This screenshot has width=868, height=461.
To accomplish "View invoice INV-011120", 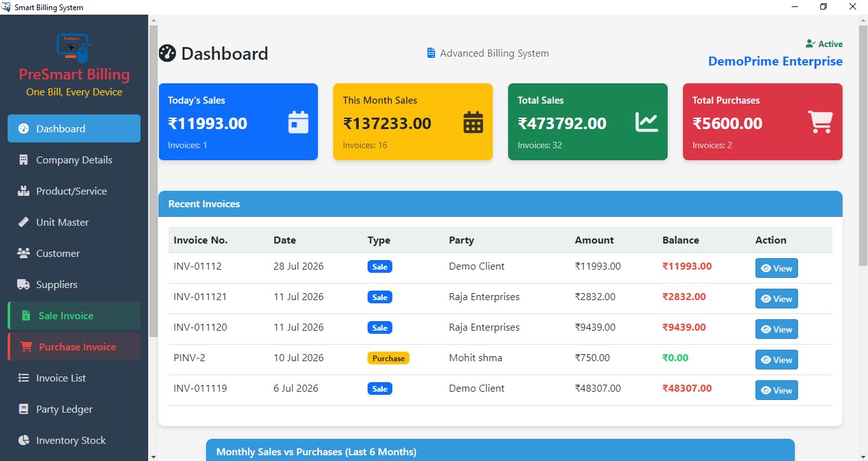I will [776, 329].
